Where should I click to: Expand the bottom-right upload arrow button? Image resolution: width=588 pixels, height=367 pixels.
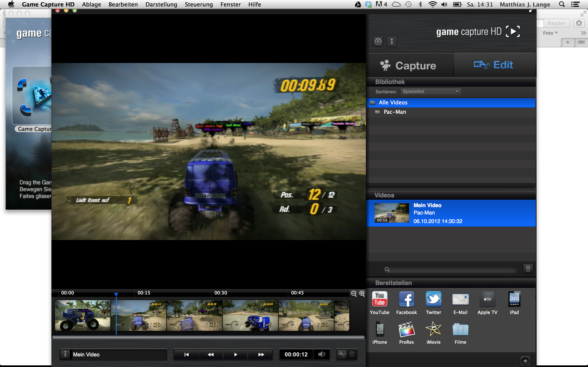[525, 361]
